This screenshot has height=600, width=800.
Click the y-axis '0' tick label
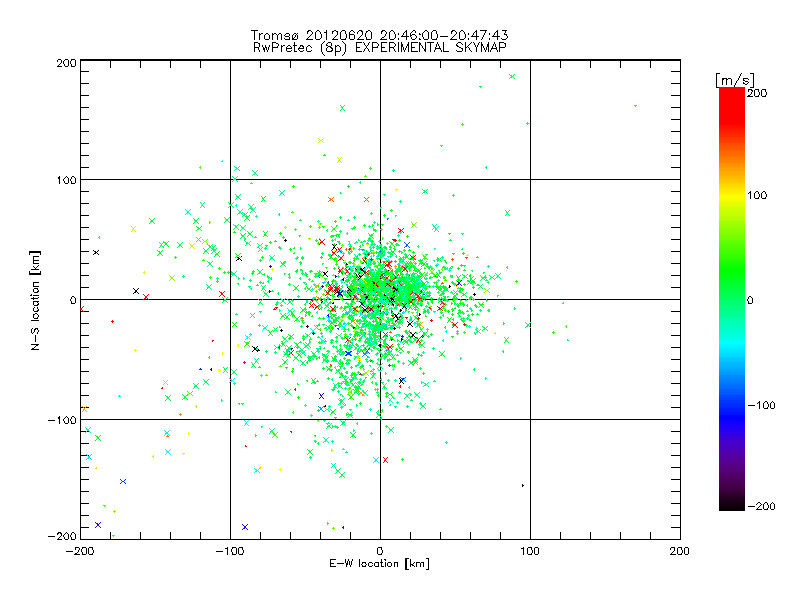(73, 300)
